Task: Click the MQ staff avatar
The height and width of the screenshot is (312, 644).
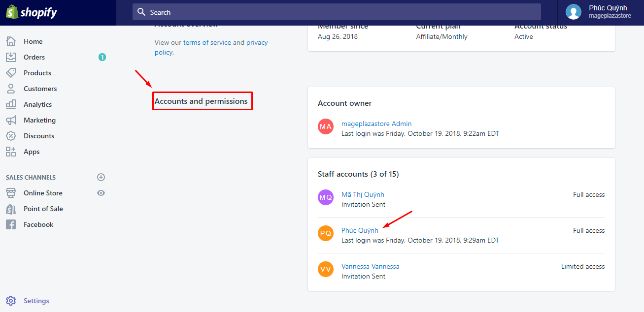Action: click(326, 197)
